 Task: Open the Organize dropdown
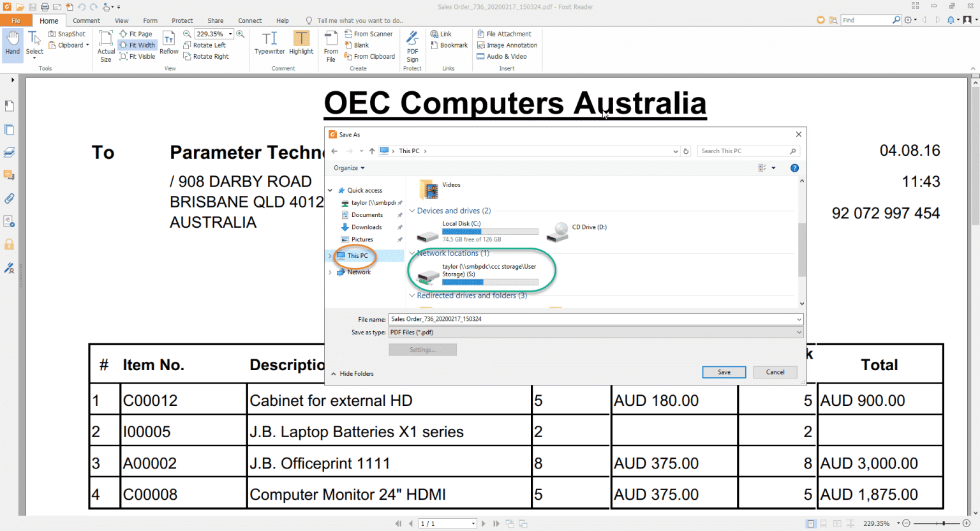[x=349, y=168]
